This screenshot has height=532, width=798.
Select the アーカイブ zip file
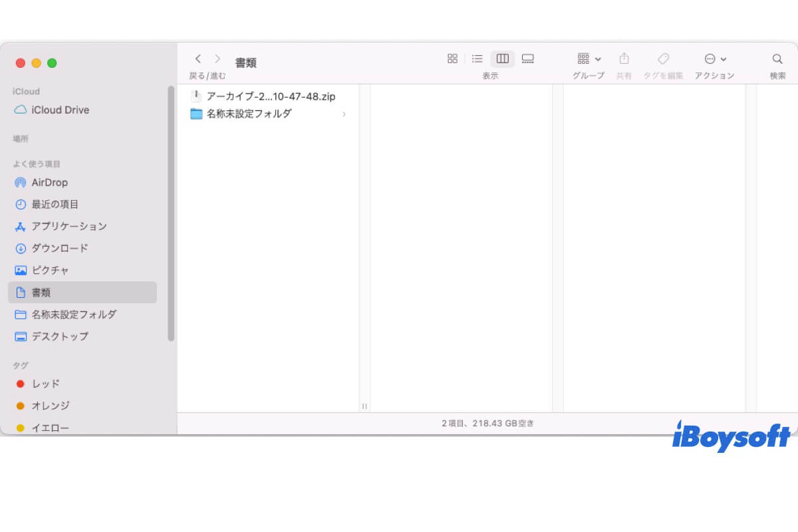pos(271,96)
